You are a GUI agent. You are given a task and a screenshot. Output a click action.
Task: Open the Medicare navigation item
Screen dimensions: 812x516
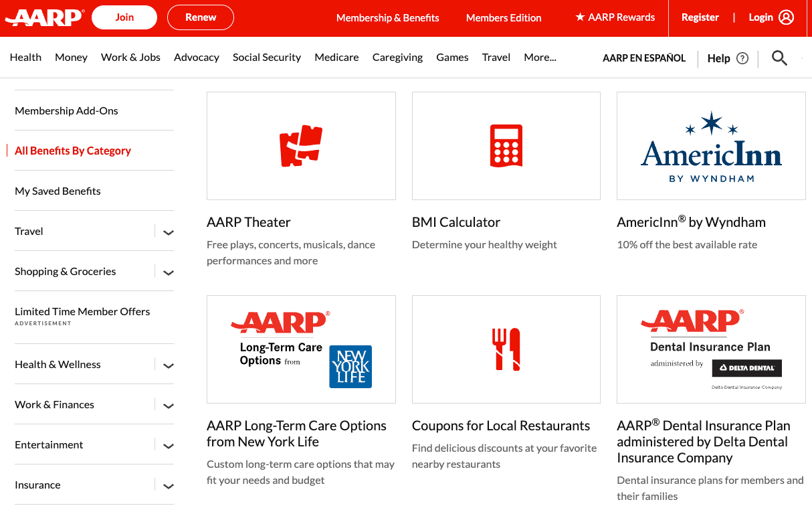point(336,58)
